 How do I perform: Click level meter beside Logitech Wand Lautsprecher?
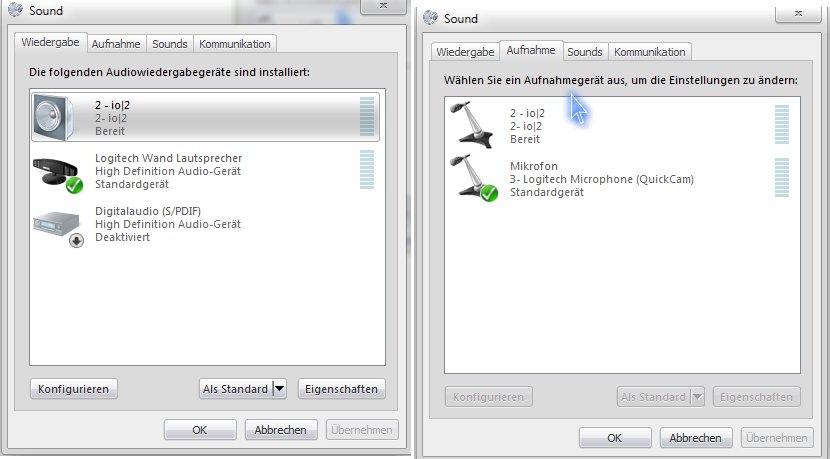coord(367,169)
